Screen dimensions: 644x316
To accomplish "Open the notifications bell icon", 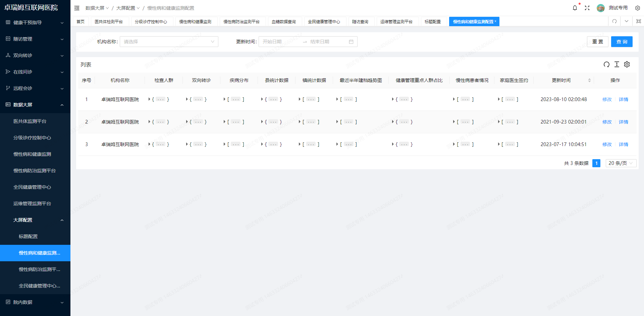I will (x=575, y=8).
